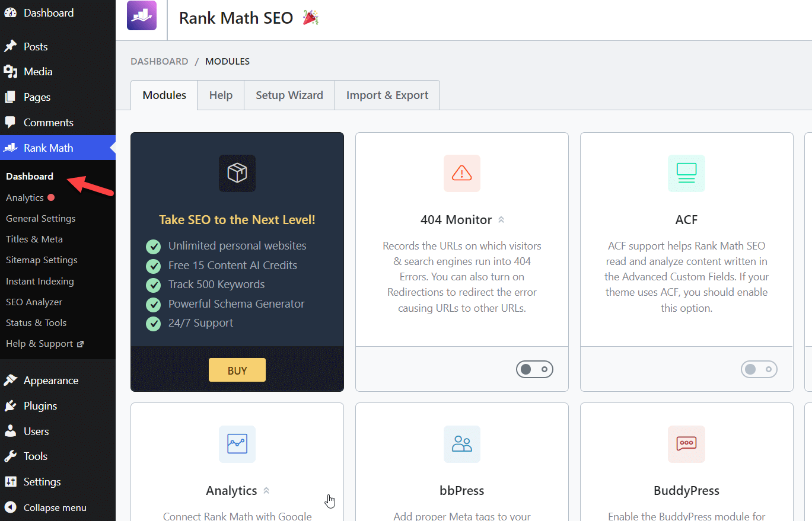Click the Media library icon in sidebar

(x=13, y=71)
